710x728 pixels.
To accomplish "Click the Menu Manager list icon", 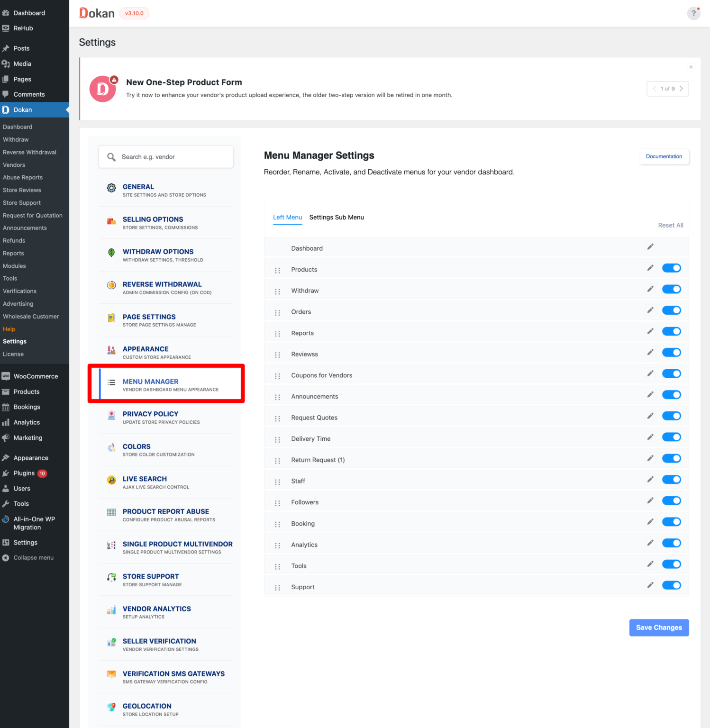I will 111,382.
